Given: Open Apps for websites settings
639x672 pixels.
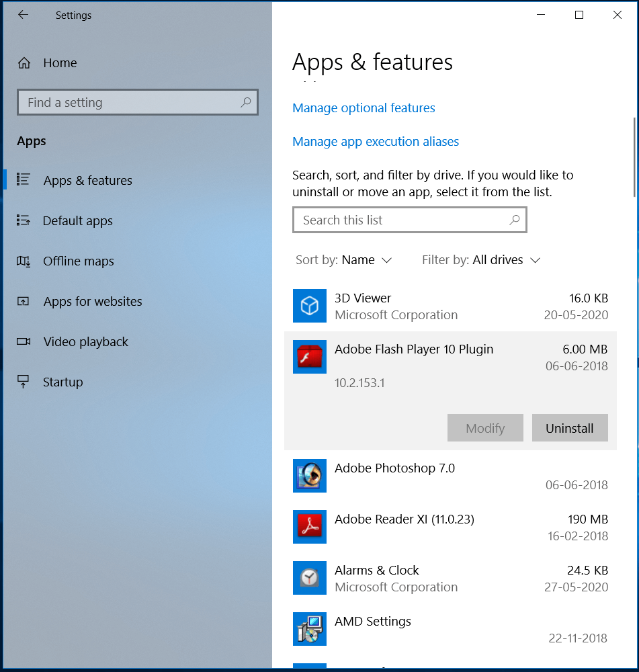Looking at the screenshot, I should coord(93,301).
